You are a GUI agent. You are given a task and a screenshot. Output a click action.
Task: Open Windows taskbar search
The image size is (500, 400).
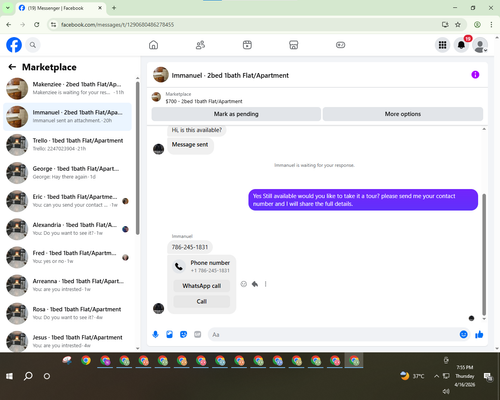pos(28,376)
